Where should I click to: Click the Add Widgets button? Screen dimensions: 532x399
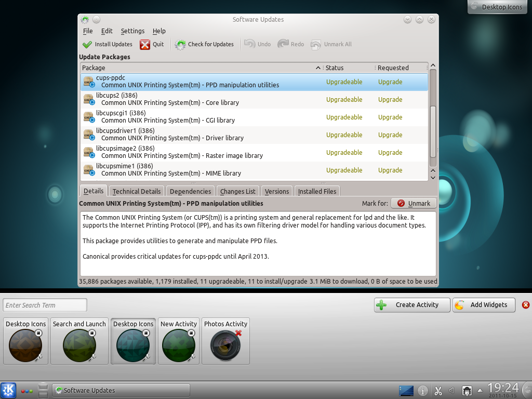(484, 304)
